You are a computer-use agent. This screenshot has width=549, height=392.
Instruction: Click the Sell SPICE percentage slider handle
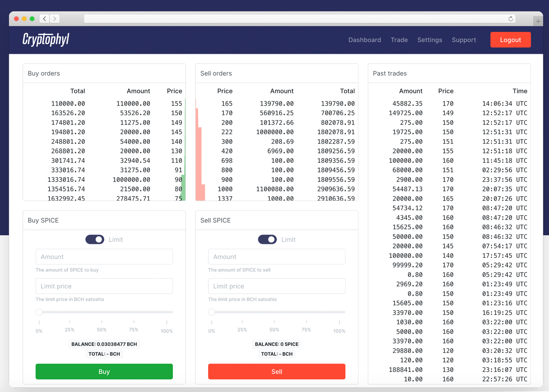(212, 312)
